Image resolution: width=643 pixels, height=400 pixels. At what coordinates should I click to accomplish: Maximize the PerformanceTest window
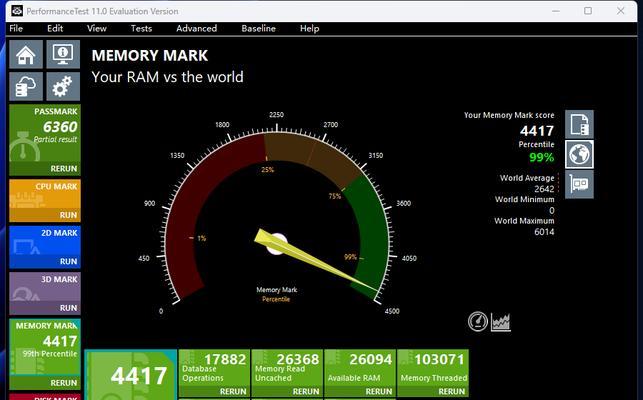tap(588, 11)
